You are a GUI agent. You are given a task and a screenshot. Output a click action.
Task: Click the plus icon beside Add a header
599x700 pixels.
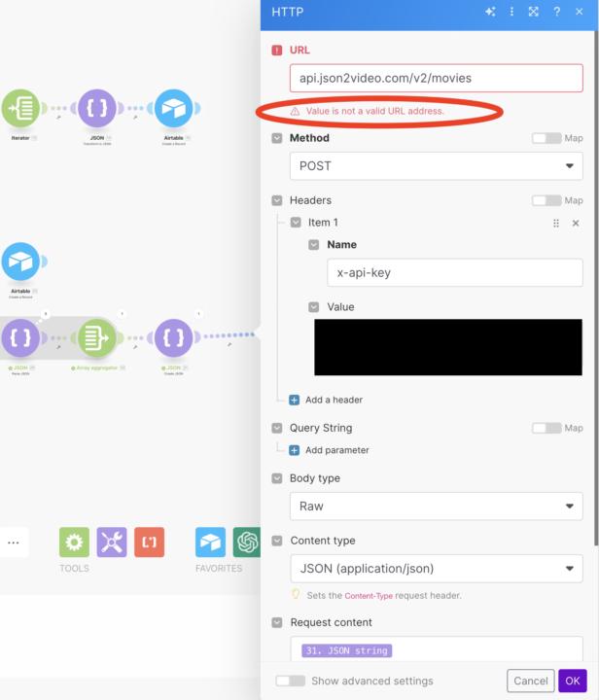click(294, 400)
